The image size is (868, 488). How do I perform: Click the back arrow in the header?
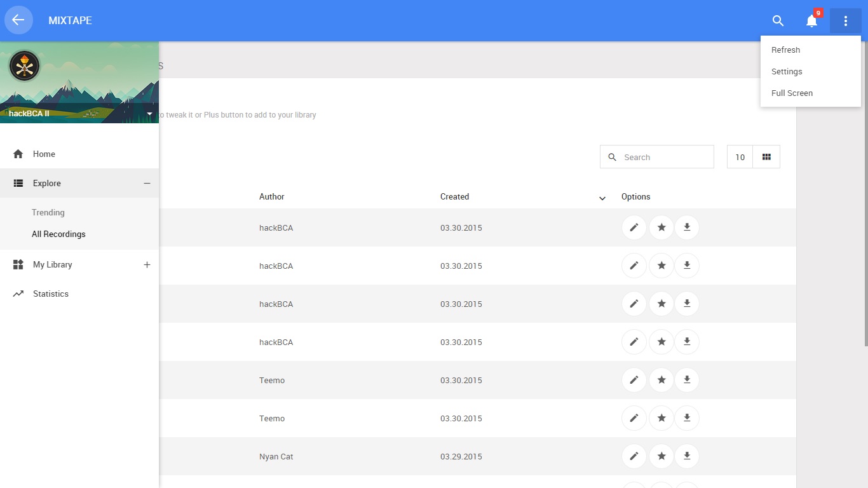pyautogui.click(x=18, y=20)
